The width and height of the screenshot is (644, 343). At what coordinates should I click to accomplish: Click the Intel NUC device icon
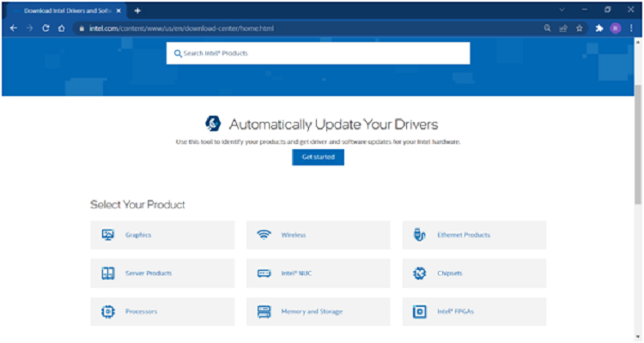click(x=264, y=274)
